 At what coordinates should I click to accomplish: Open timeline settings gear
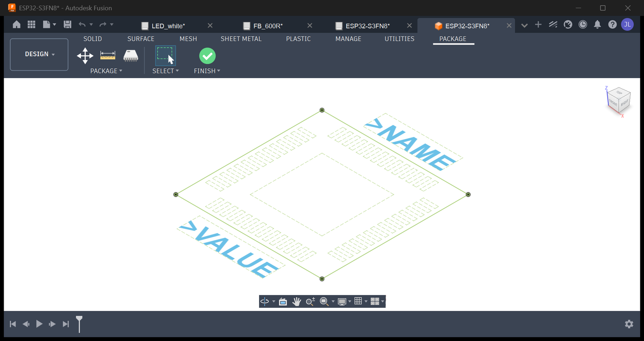pos(629,324)
